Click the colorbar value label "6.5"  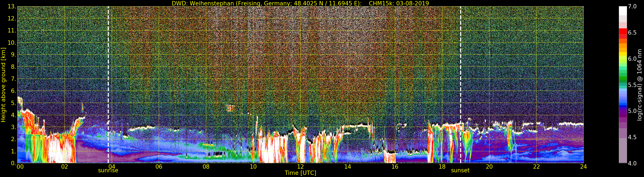click(x=632, y=33)
